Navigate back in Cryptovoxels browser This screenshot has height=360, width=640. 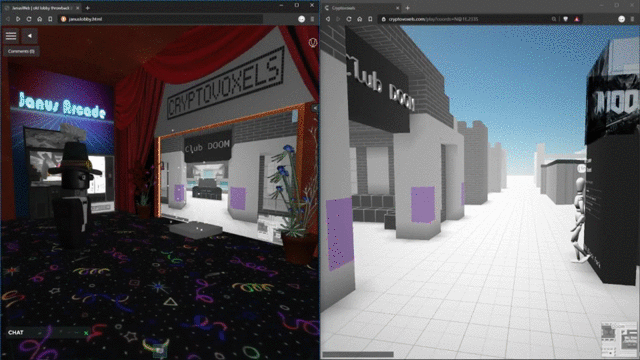327,19
